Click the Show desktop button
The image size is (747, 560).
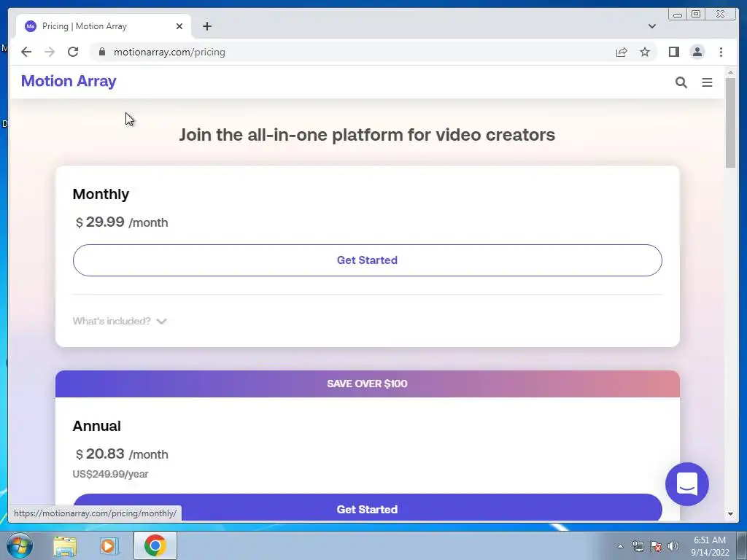[742, 545]
